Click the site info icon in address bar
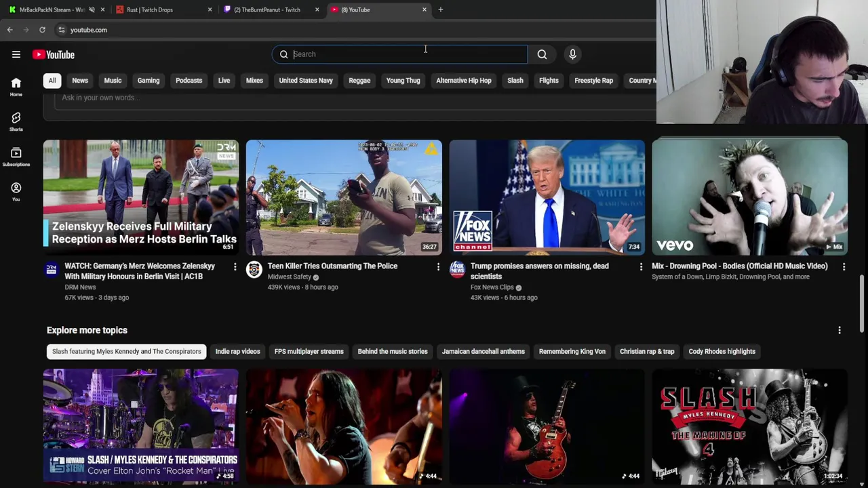The width and height of the screenshot is (868, 488). 62,30
